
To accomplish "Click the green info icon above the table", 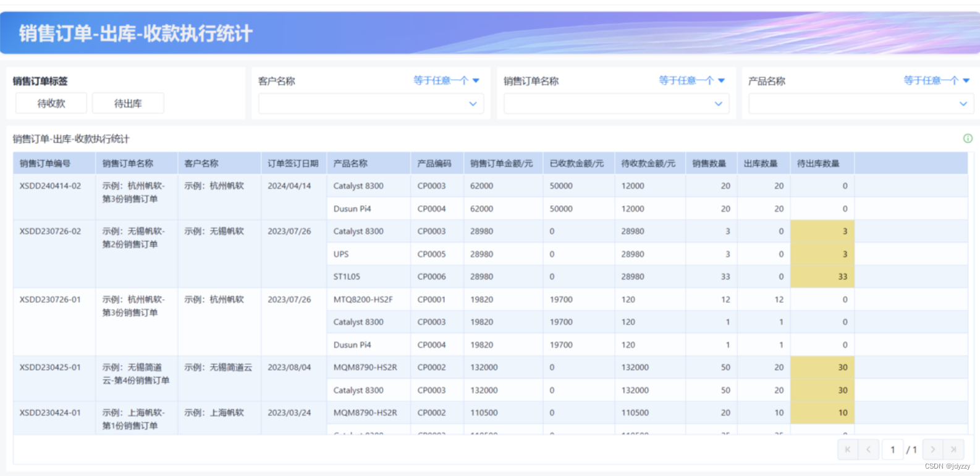I will [x=968, y=138].
